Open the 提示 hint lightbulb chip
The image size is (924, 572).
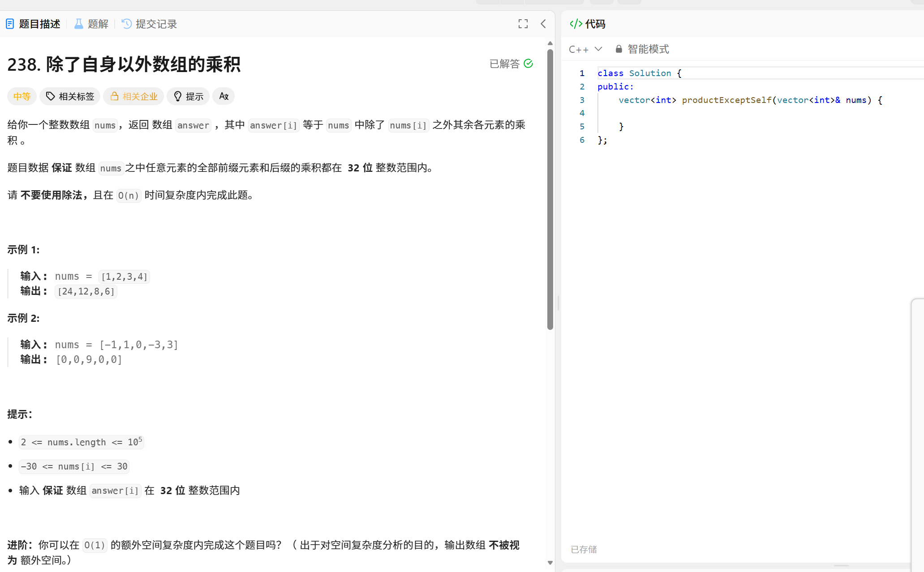[x=188, y=96]
